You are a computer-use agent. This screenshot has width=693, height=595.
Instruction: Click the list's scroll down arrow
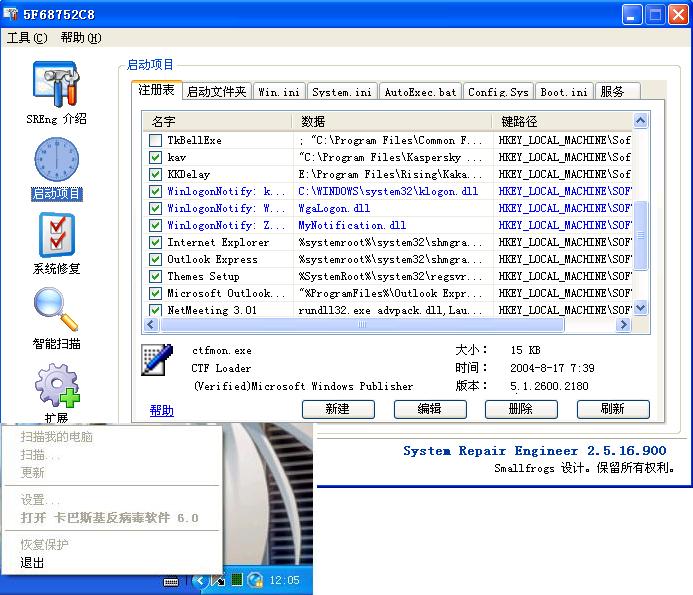[x=641, y=308]
